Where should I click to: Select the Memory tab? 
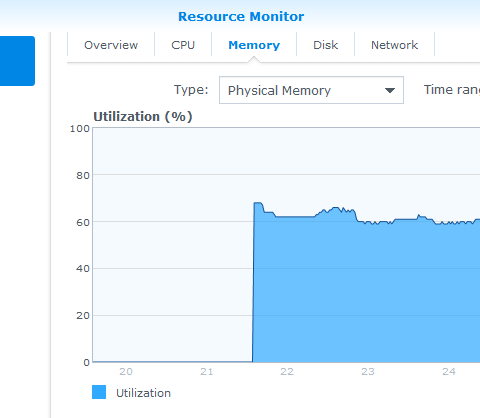pos(254,45)
